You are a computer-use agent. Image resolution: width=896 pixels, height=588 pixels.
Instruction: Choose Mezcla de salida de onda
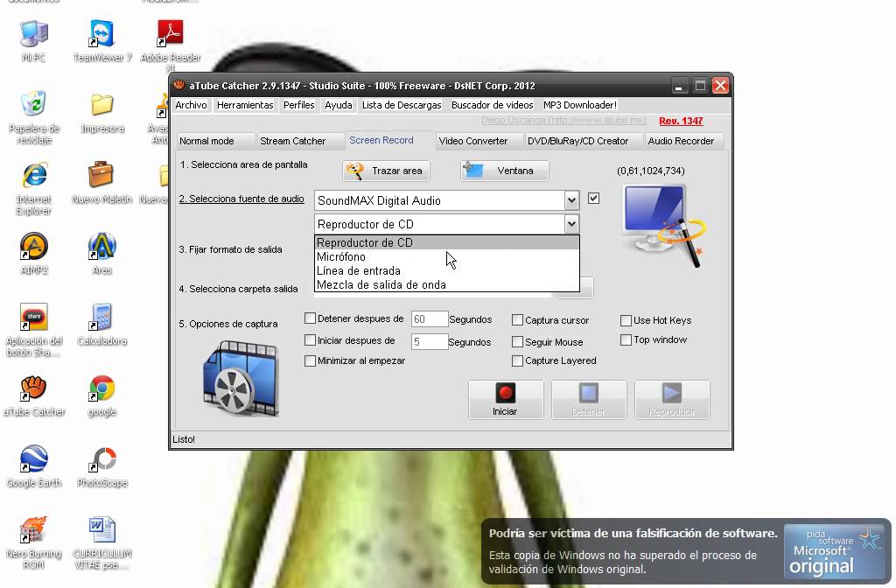[x=447, y=284]
